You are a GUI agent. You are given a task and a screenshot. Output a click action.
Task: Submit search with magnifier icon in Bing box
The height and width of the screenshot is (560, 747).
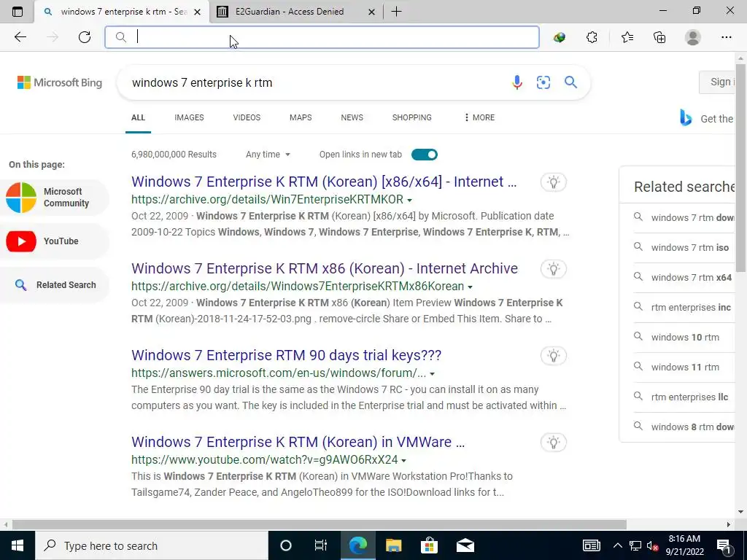tap(570, 82)
